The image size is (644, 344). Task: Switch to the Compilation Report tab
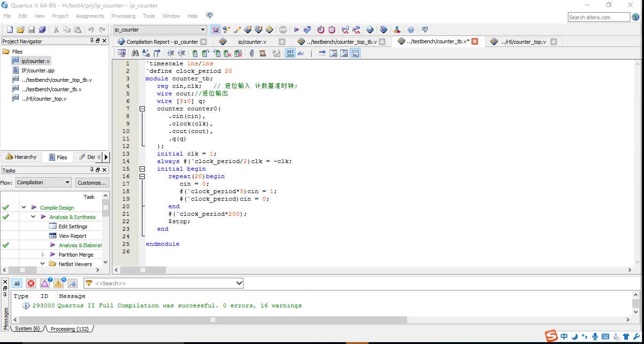(162, 41)
